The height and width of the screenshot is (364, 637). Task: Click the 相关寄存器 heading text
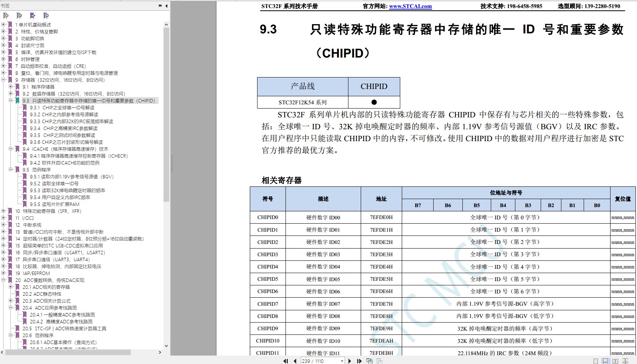coord(282,180)
